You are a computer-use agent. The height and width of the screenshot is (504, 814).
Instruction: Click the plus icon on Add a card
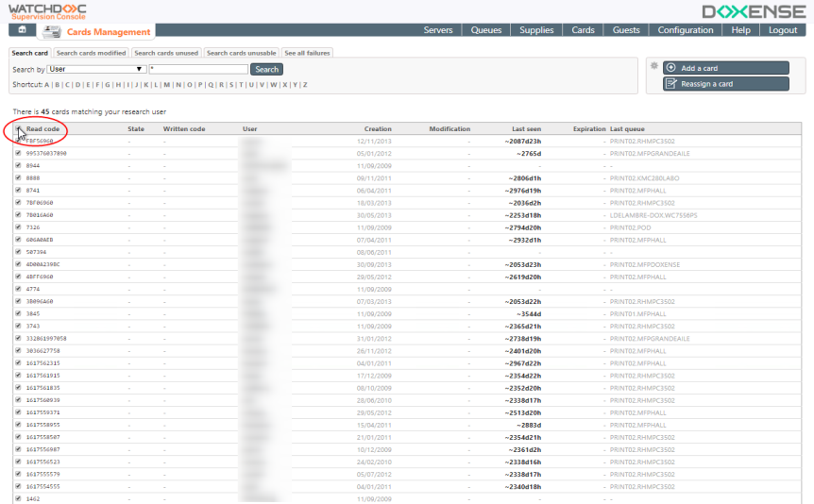tap(670, 68)
